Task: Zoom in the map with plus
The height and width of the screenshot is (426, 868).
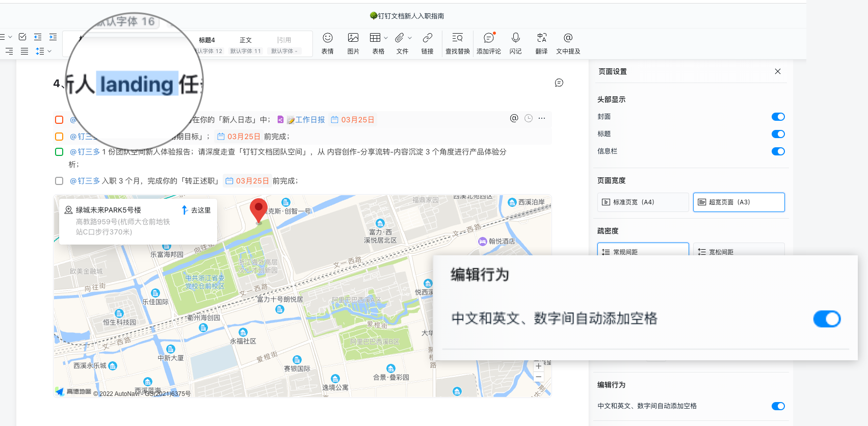Action: click(x=538, y=366)
